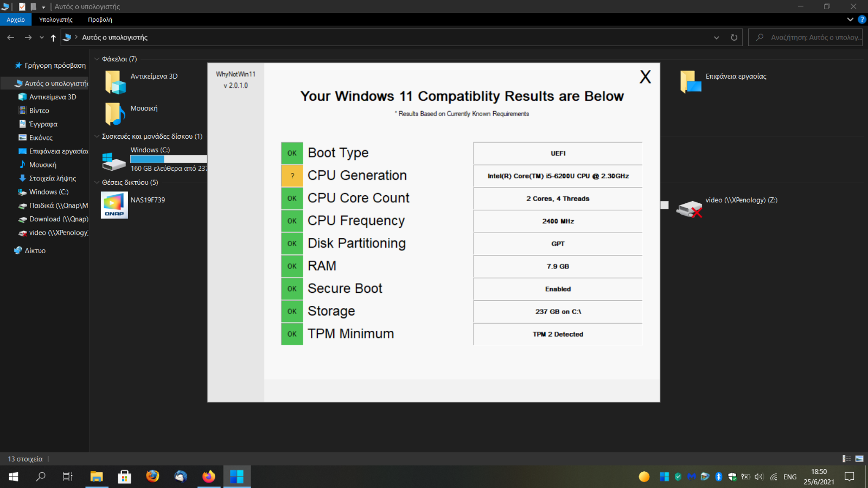Refresh the Explorer view
The width and height of the screenshot is (868, 488).
[x=734, y=37]
